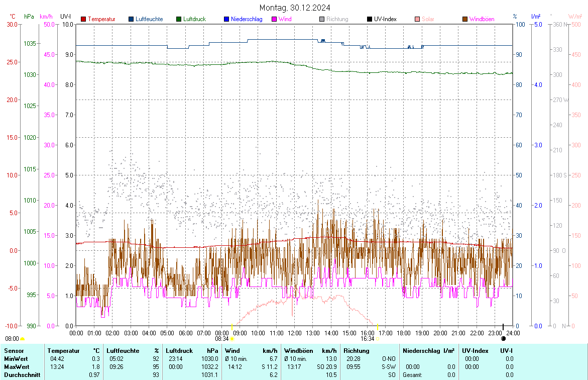Click the black UV-Index legend square
This screenshot has width=588, height=380.
tap(370, 19)
